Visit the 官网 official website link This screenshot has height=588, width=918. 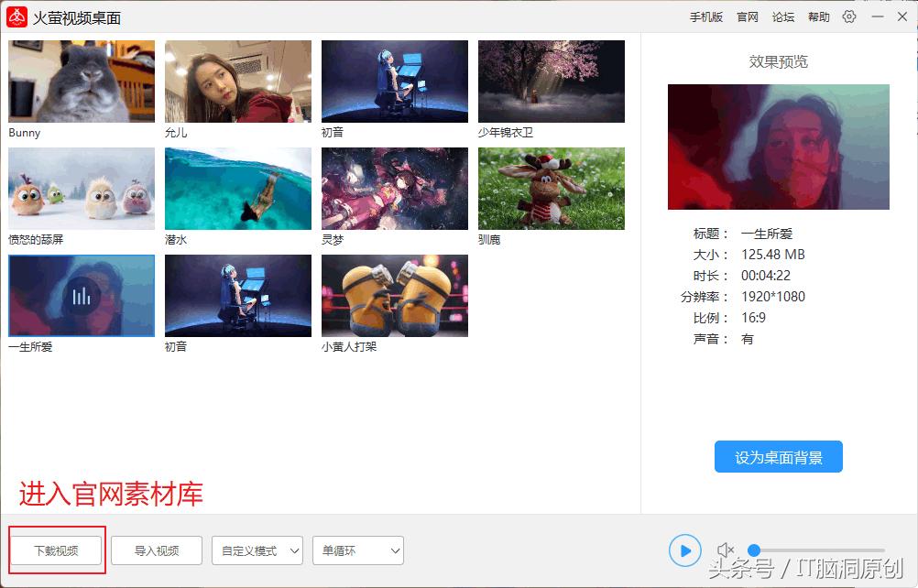(747, 16)
